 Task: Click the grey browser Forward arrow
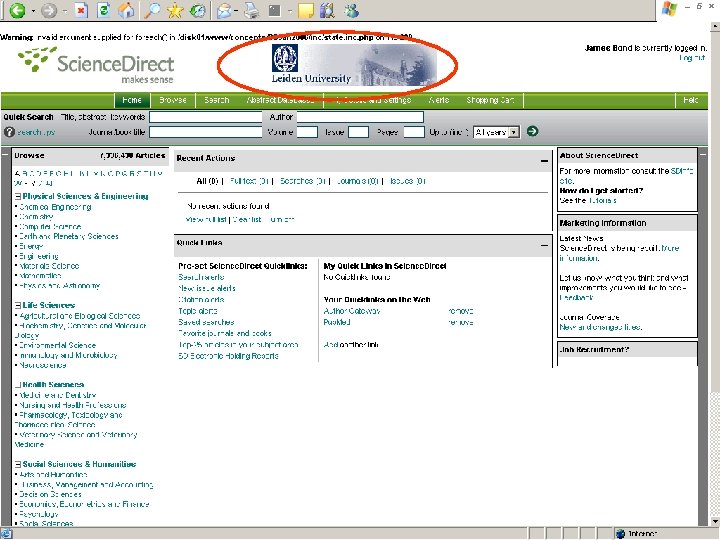tap(49, 10)
